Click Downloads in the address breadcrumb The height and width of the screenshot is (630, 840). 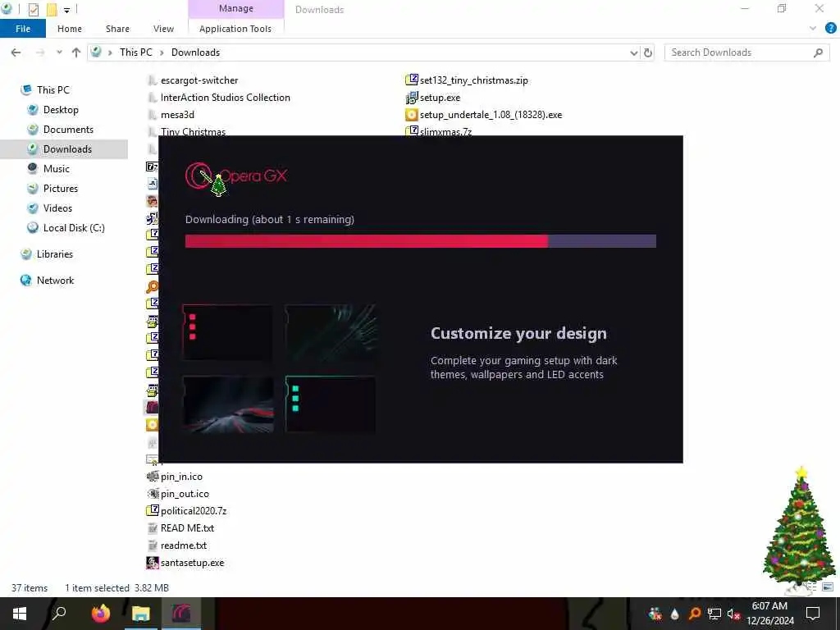point(195,52)
